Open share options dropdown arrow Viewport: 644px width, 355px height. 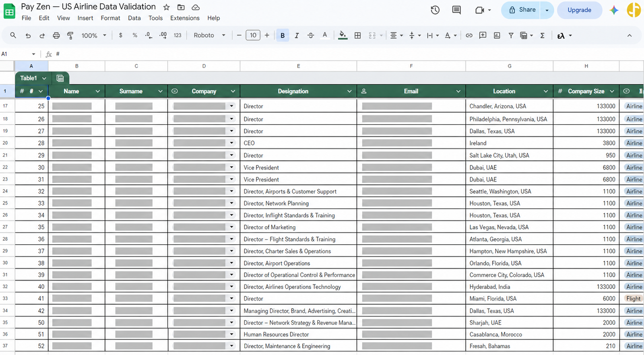tap(547, 10)
